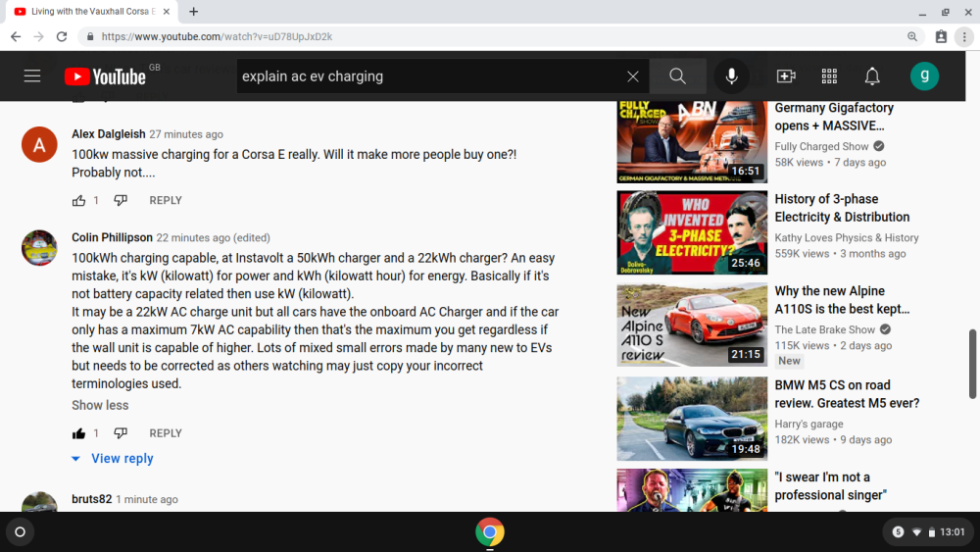Viewport: 980px width, 552px height.
Task: Open 'Germany Gigafactory opens + MASSIVE' title
Action: click(834, 117)
